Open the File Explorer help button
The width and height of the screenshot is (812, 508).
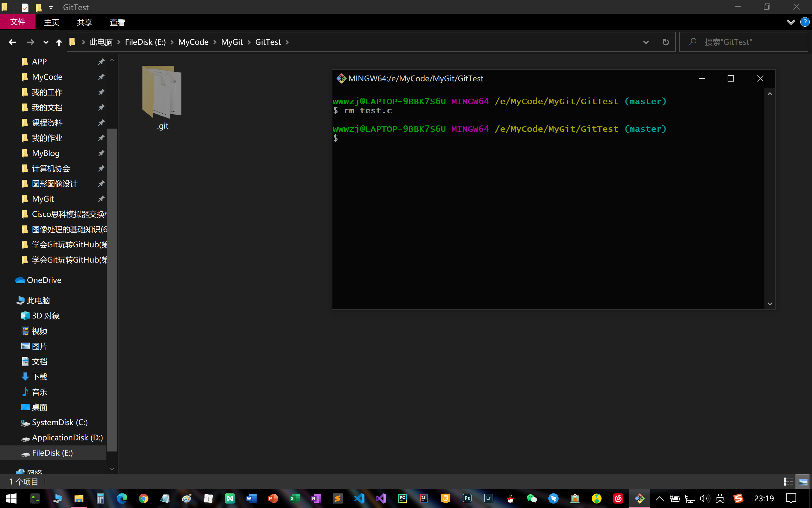tap(805, 22)
